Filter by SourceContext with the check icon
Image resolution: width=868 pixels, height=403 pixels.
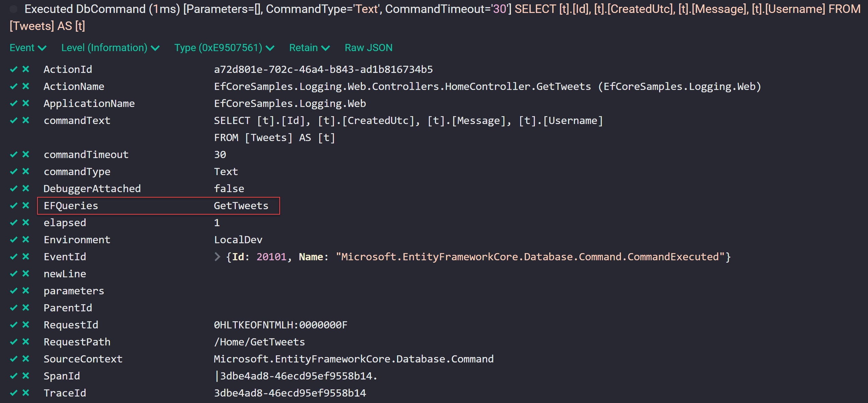[x=14, y=359]
